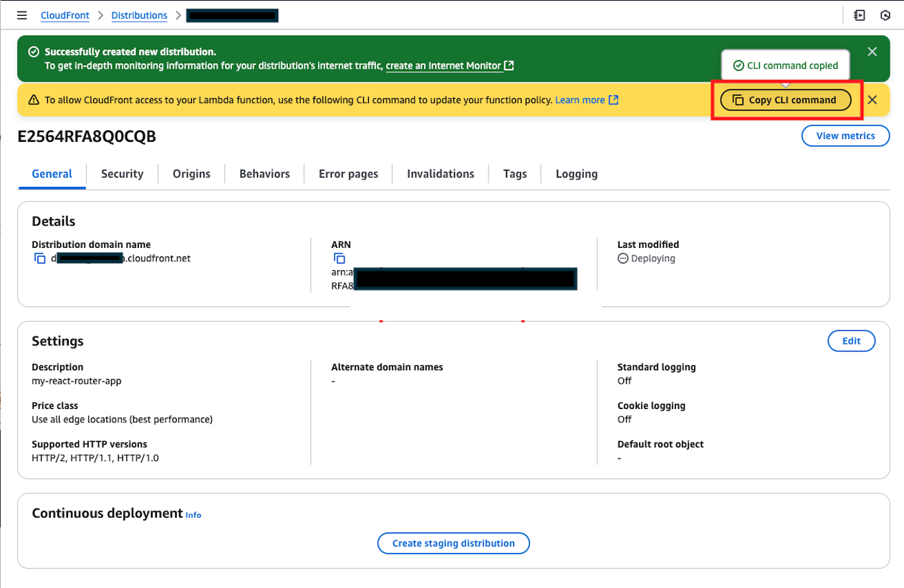Click external link icon after Internet Monitor
Viewport: 904px width, 588px height.
[509, 66]
